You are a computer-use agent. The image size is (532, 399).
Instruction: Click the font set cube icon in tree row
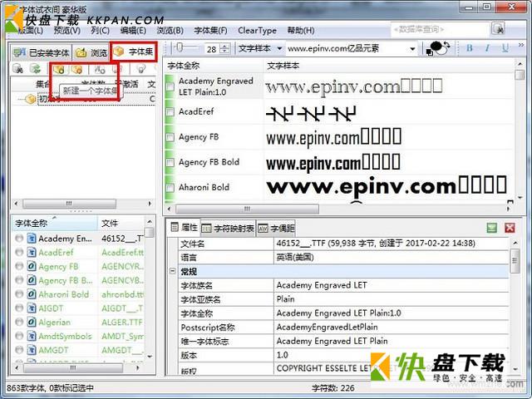[31, 99]
